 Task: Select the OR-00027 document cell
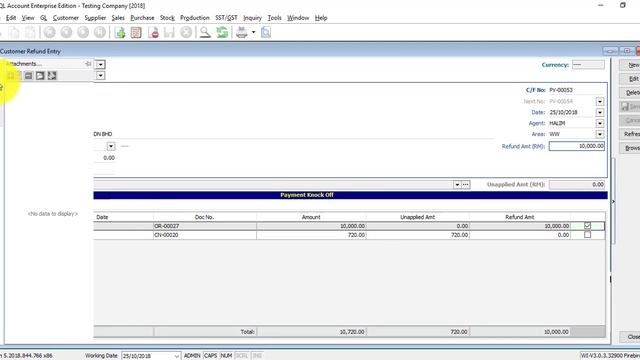(204, 226)
